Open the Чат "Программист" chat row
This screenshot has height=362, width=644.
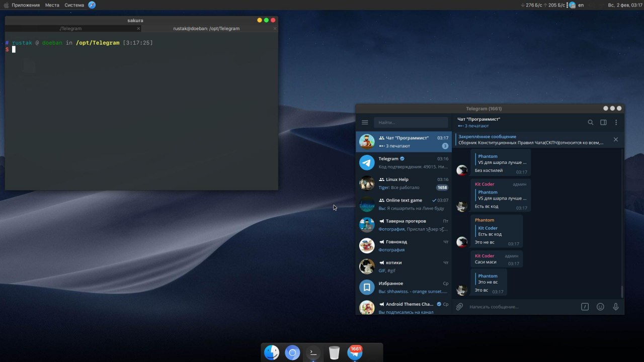coord(404,142)
